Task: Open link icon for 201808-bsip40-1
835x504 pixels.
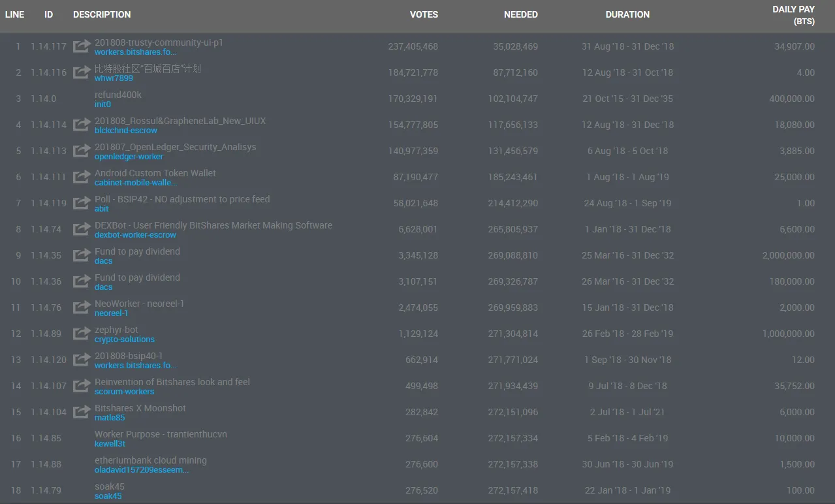Action: (82, 360)
